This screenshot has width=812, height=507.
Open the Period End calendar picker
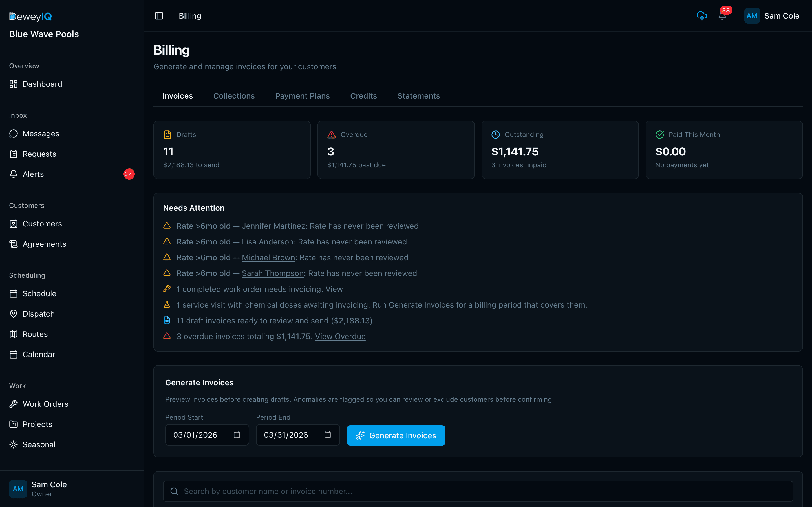327,435
